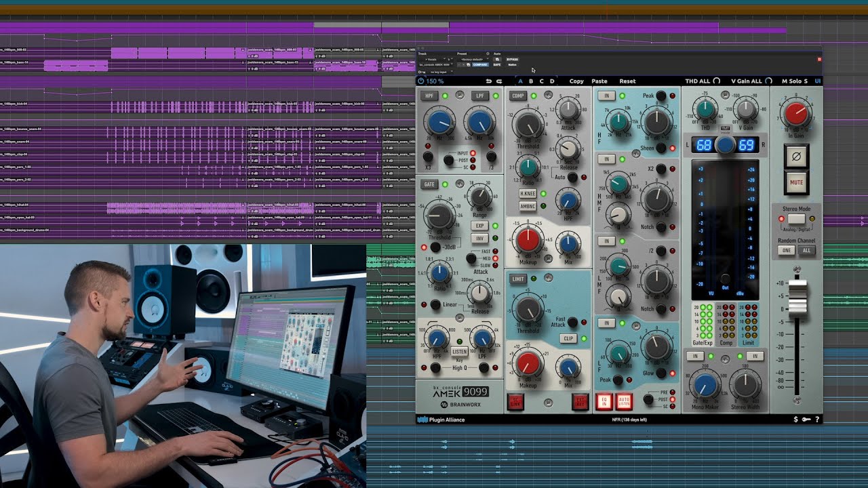Click the meter Out selector knob
This screenshot has width=868, height=488.
725,279
